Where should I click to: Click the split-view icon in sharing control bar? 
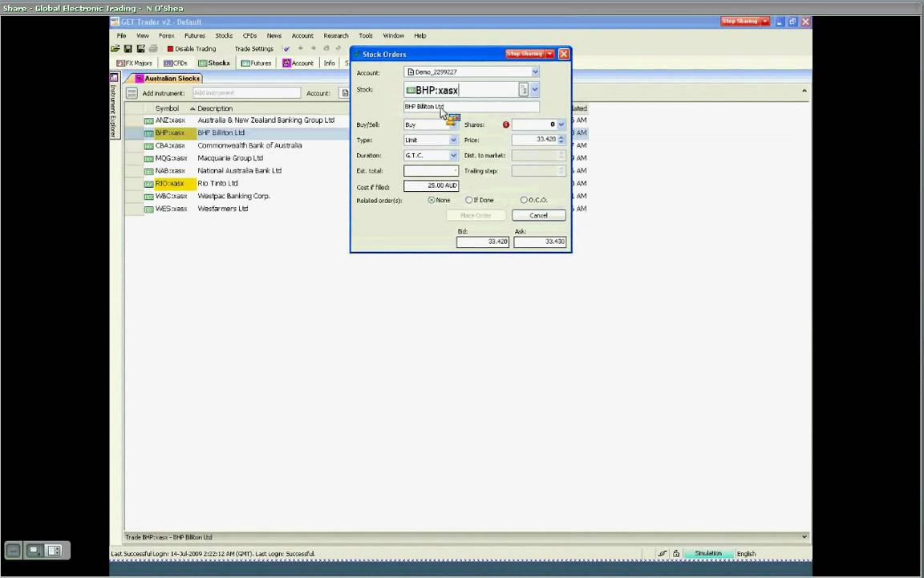(55, 551)
